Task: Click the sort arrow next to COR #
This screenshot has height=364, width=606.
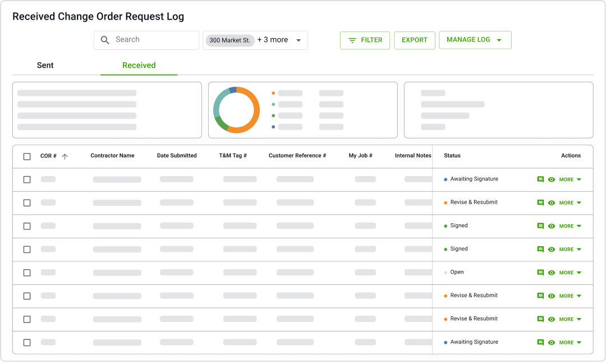Action: point(65,156)
